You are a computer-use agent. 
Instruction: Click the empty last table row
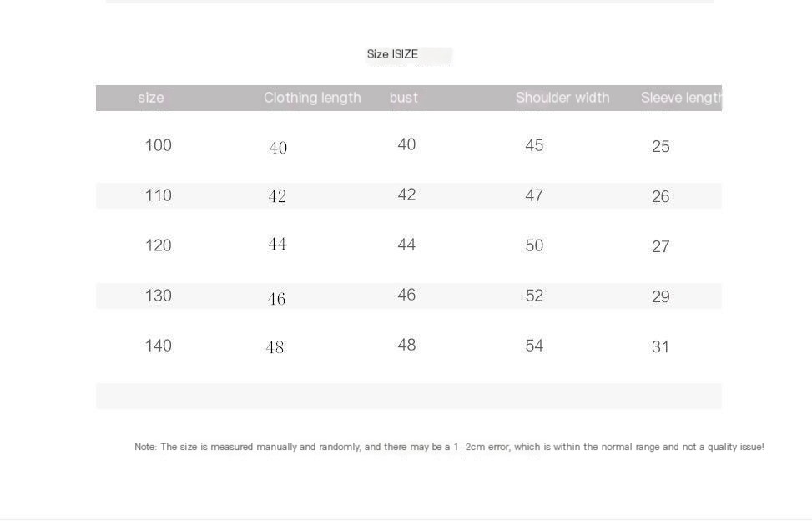click(x=409, y=396)
